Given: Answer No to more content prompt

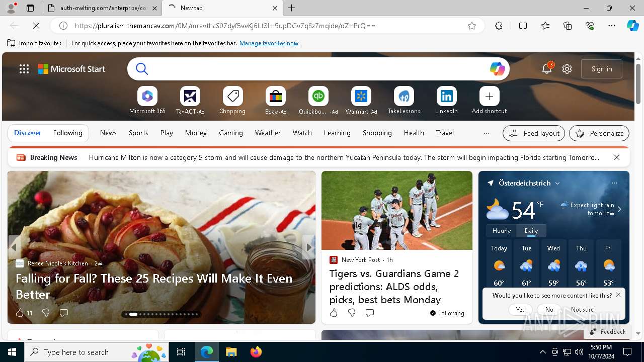Looking at the screenshot, I should tap(549, 310).
